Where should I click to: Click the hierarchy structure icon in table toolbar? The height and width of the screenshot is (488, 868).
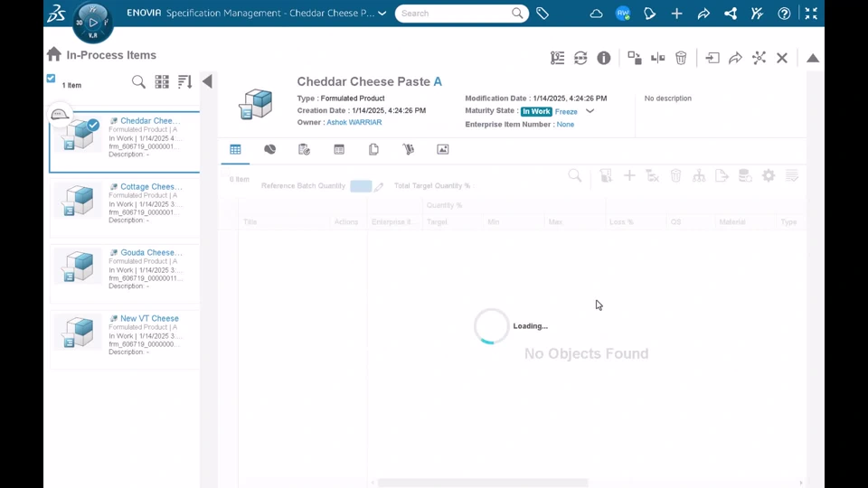click(699, 176)
